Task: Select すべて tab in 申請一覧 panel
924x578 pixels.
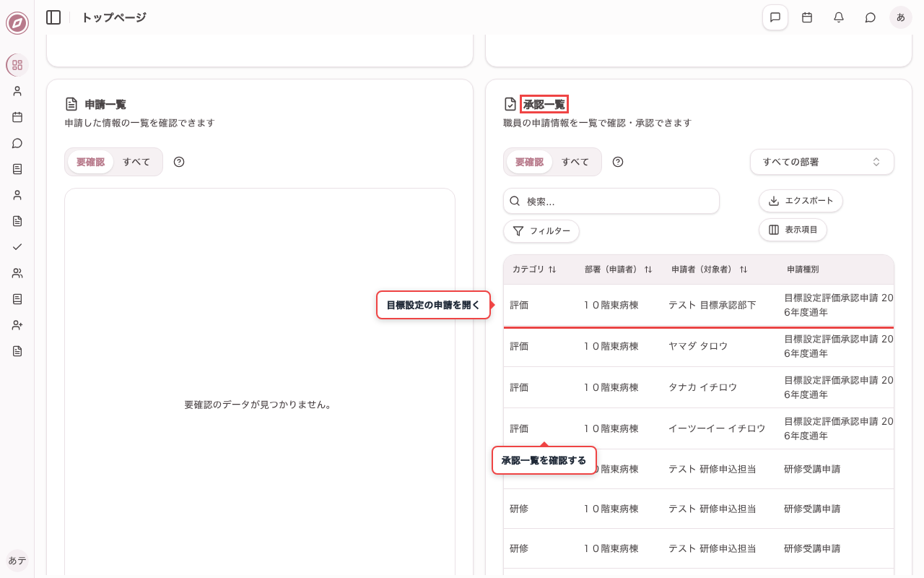Action: 136,162
